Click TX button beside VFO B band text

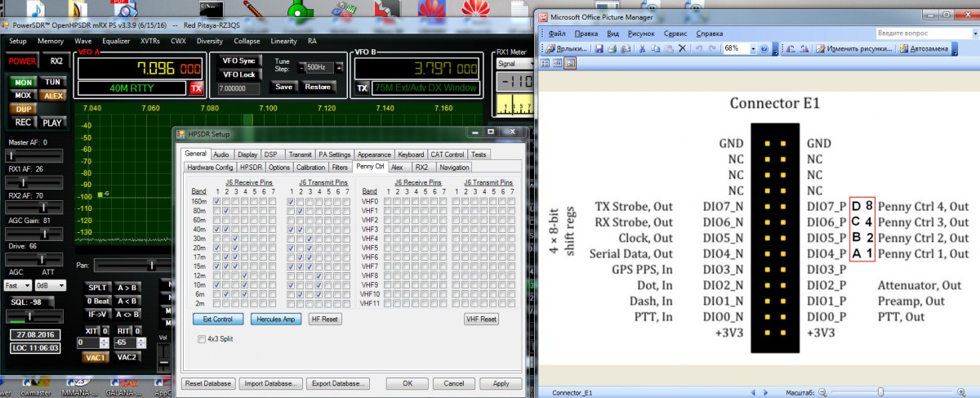click(363, 88)
